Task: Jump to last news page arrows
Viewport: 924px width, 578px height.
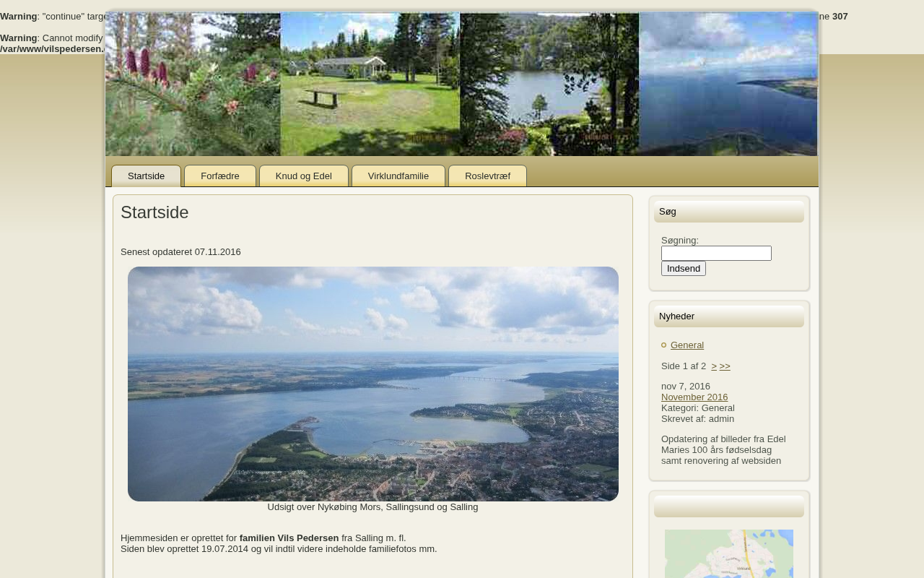Action: 725,366
